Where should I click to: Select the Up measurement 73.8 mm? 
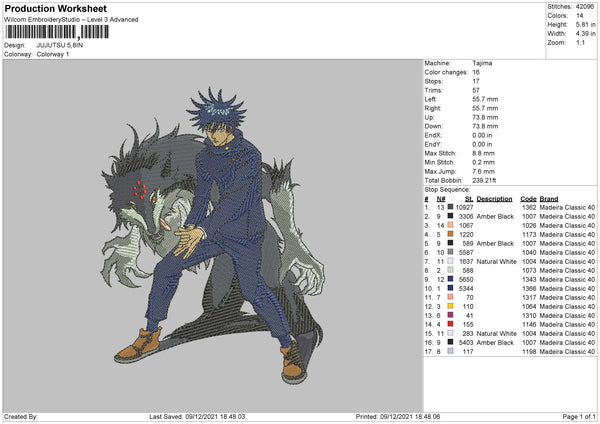485,117
